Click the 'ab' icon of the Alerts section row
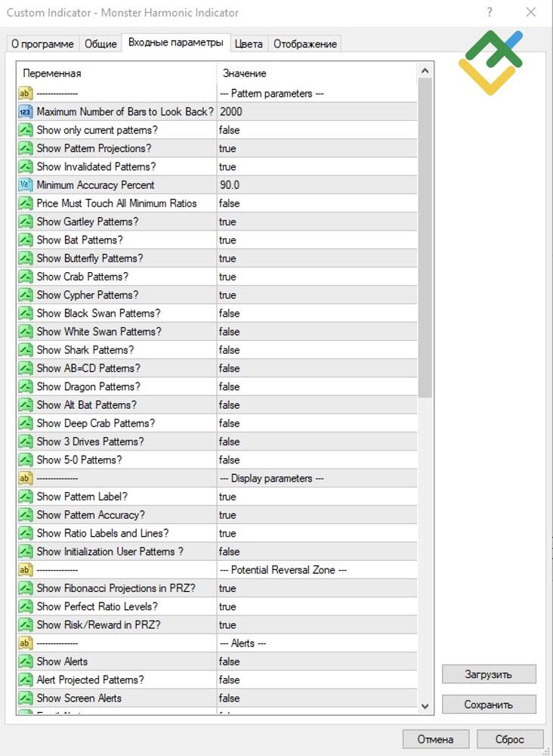 coord(25,643)
